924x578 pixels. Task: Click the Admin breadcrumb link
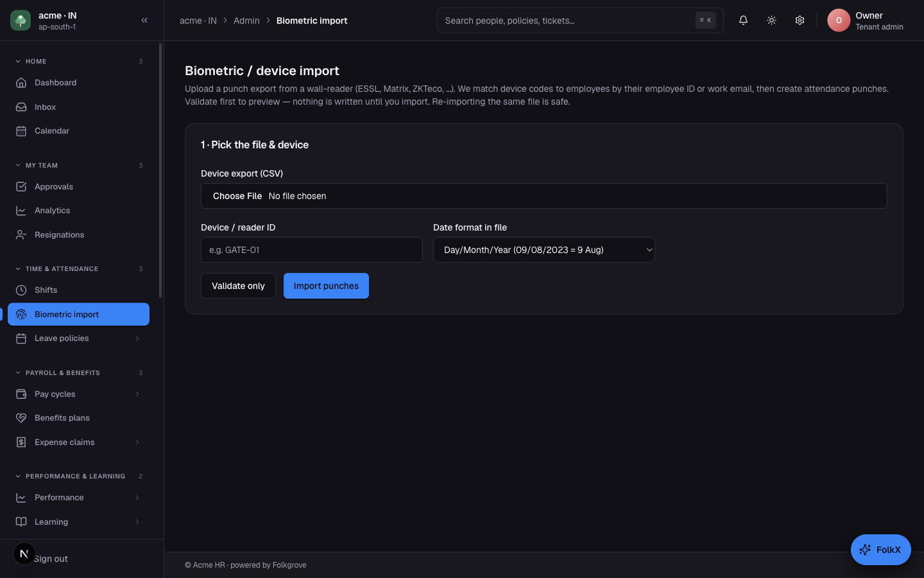246,21
